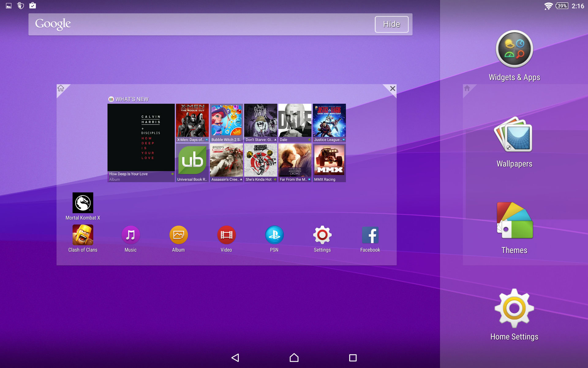Open the Mortal Kombat X app
Screen dimensions: 588x368
coord(83,203)
